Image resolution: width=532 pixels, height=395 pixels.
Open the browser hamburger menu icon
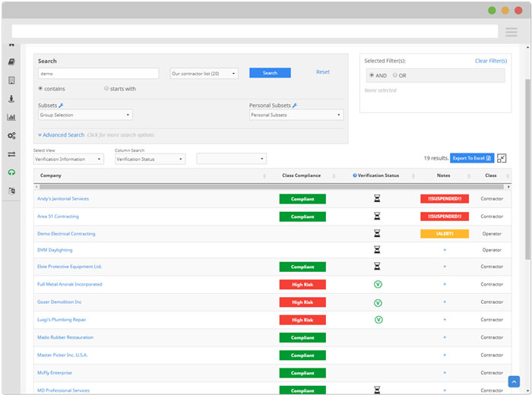511,32
